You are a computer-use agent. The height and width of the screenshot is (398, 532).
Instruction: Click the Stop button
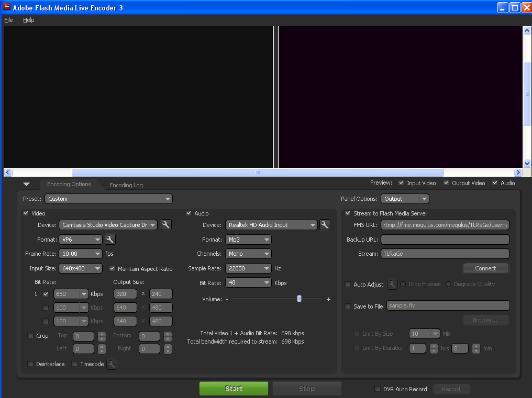tap(307, 389)
